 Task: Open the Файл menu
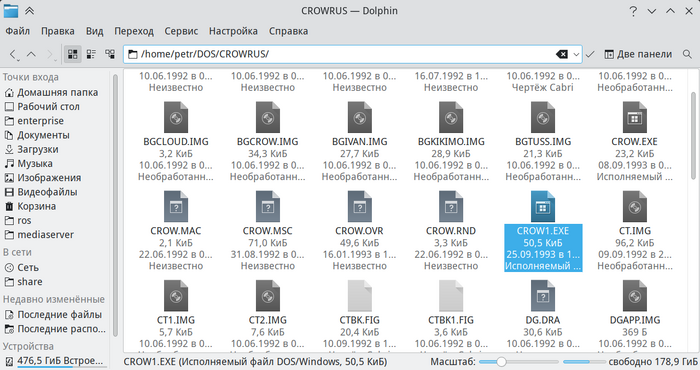pyautogui.click(x=17, y=31)
